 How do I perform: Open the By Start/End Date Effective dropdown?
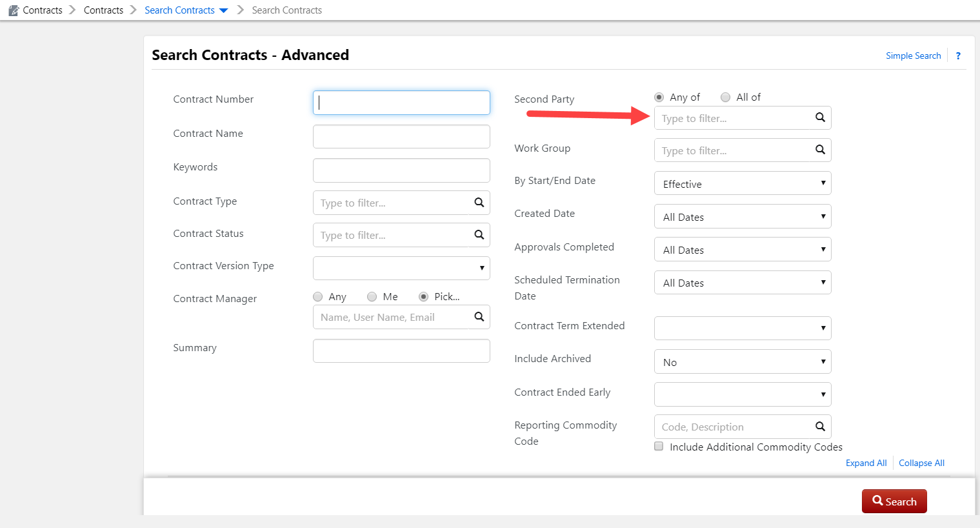click(743, 183)
